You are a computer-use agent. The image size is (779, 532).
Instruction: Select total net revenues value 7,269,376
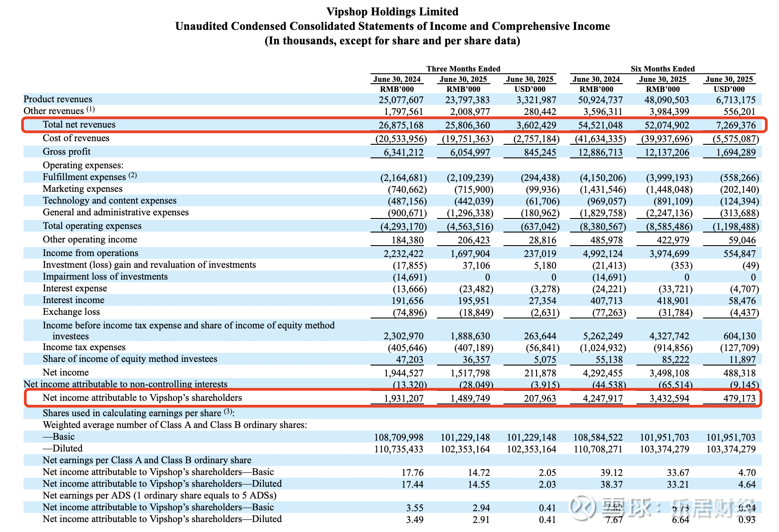(x=736, y=125)
